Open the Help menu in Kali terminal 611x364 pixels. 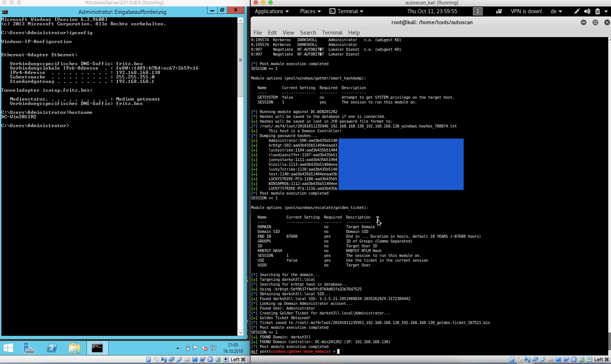click(x=354, y=33)
